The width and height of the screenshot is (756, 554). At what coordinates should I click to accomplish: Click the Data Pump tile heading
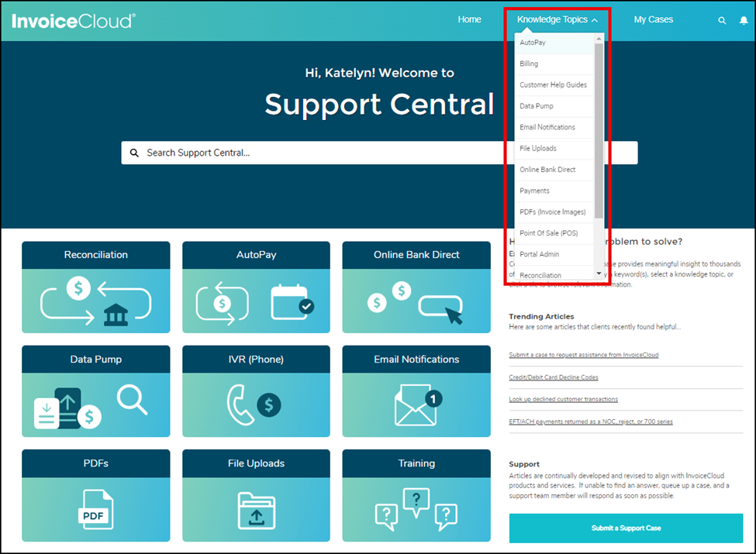(96, 360)
